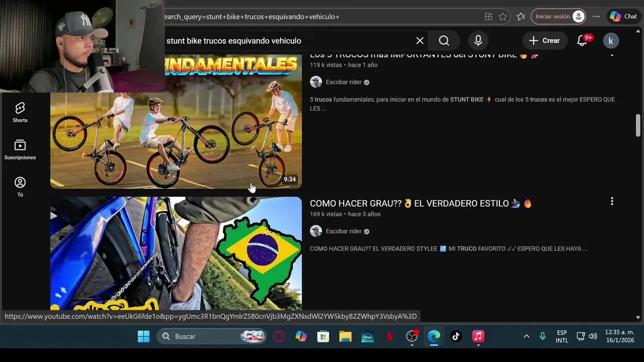644x362 pixels.
Task: Click '169 k vistas • hace 3 años' text
Action: click(345, 214)
